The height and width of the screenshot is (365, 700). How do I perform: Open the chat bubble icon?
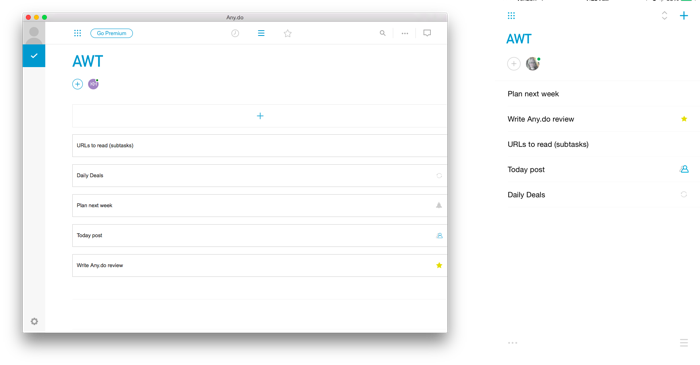[427, 33]
